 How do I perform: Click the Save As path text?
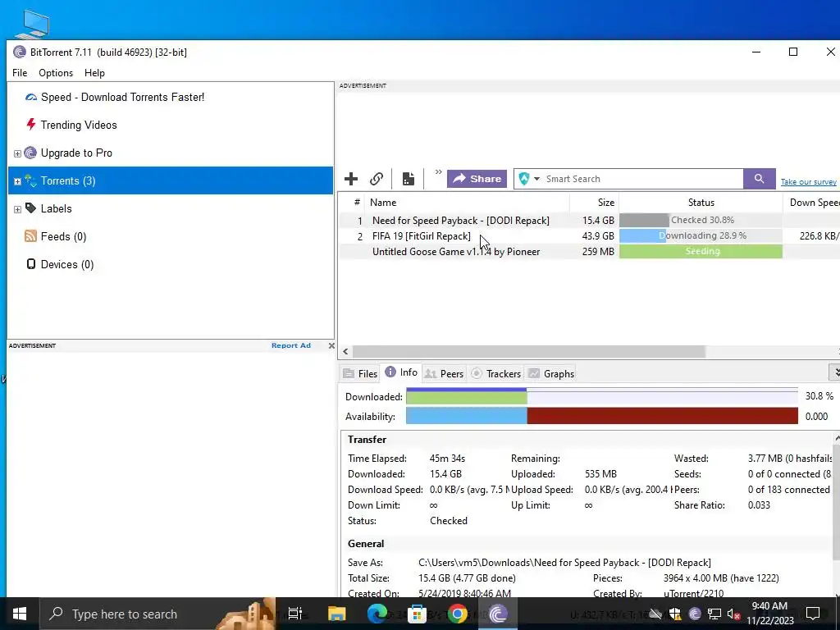coord(564,563)
